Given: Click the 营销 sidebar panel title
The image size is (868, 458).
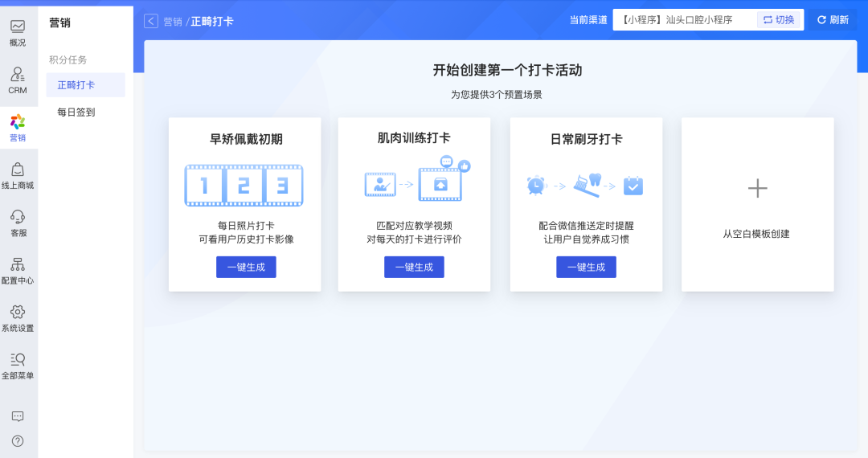Looking at the screenshot, I should (59, 22).
